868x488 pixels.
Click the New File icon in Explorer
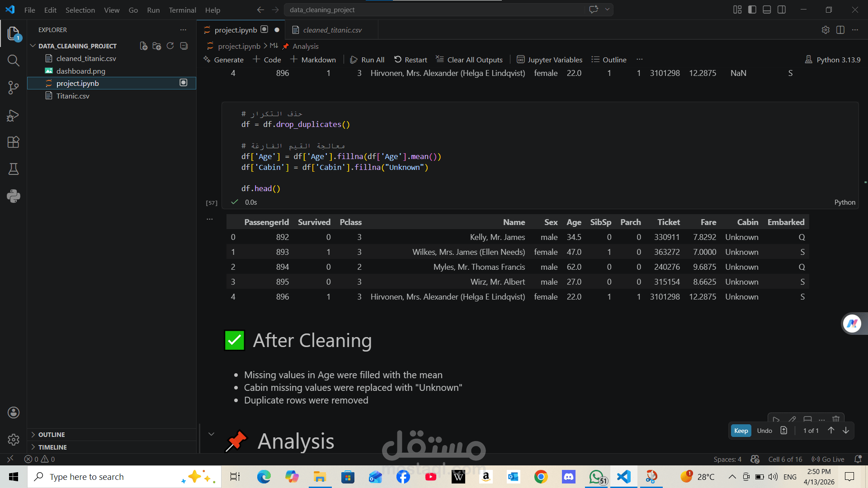pos(143,46)
